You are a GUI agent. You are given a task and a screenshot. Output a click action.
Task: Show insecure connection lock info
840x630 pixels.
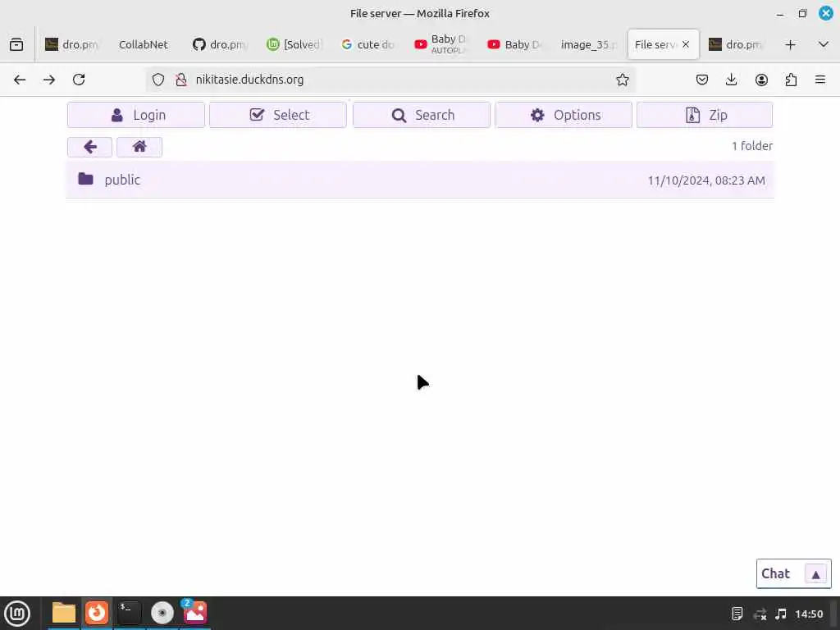181,80
